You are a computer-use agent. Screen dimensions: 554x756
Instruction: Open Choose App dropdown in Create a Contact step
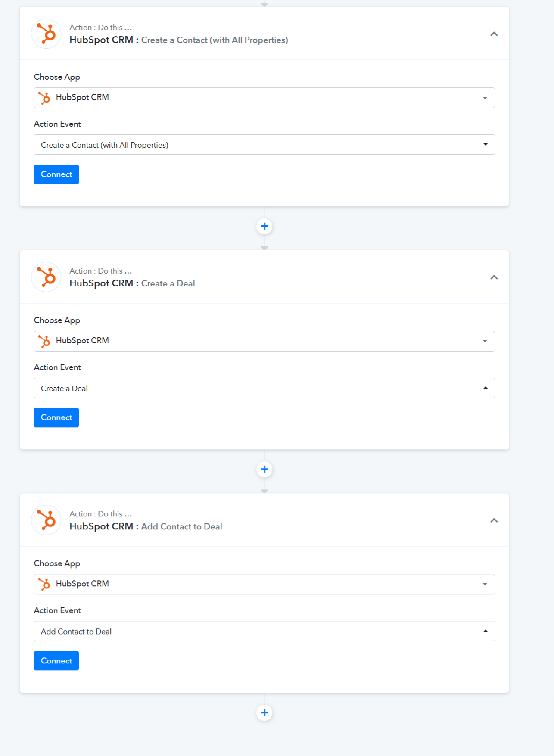[x=264, y=98]
